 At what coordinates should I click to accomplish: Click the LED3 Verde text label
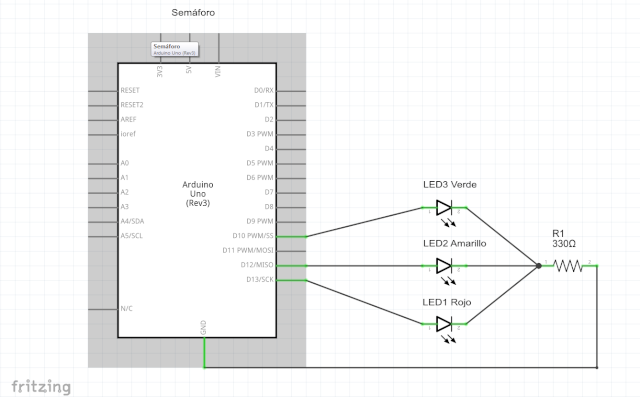[450, 184]
